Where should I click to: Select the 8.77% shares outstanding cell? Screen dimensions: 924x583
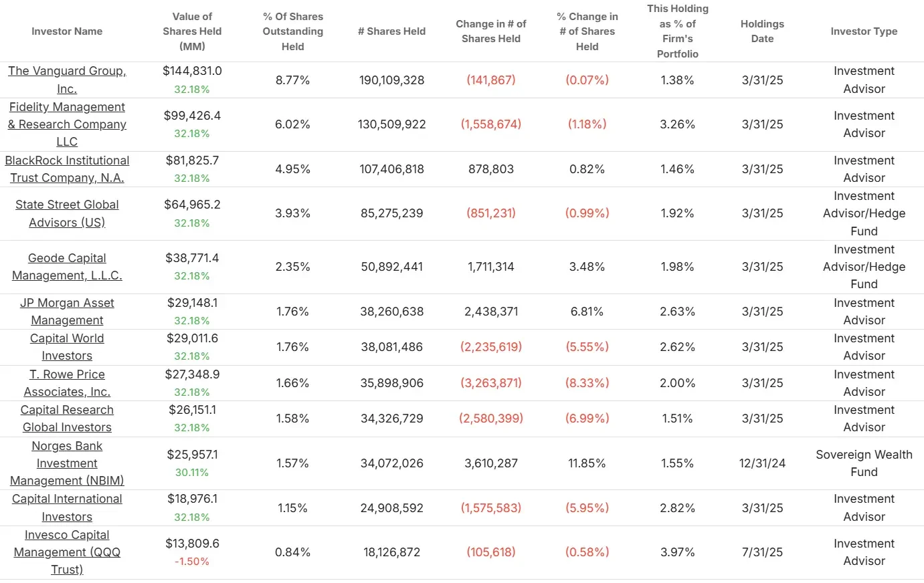tap(293, 80)
